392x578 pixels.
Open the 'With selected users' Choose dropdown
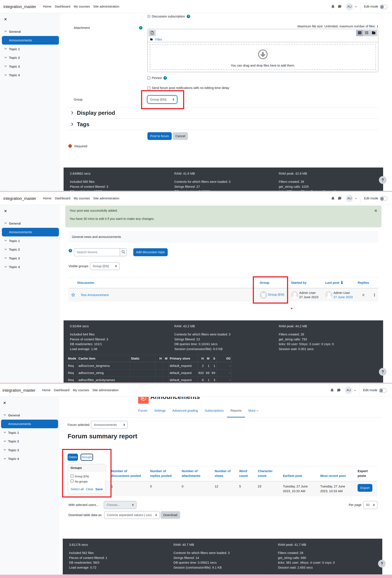(120, 505)
